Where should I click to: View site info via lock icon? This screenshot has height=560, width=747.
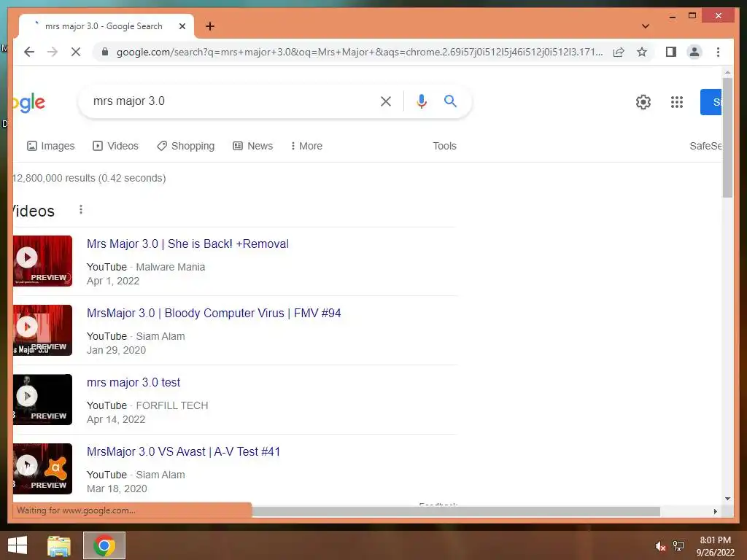pyautogui.click(x=105, y=52)
